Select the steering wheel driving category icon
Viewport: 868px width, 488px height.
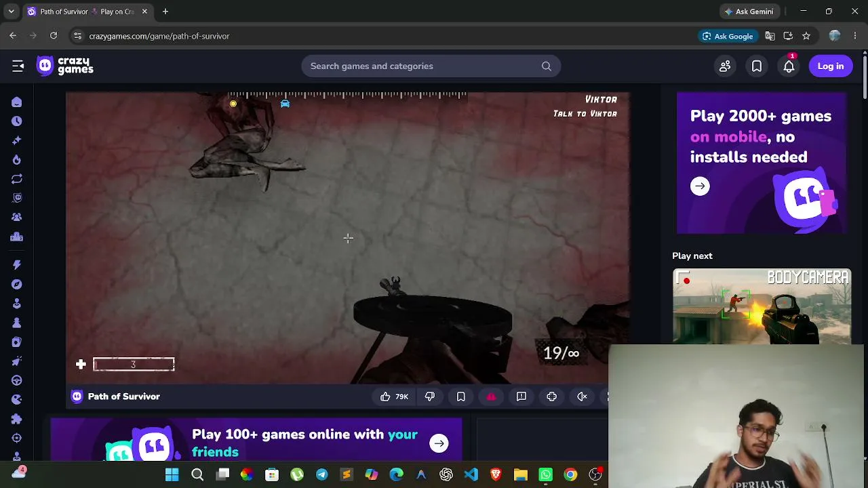tap(17, 380)
